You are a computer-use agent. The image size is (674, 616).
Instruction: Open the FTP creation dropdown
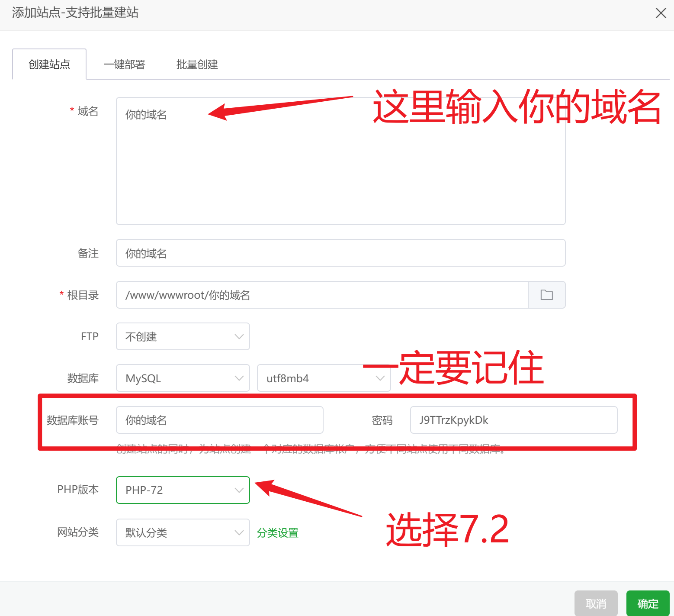183,336
